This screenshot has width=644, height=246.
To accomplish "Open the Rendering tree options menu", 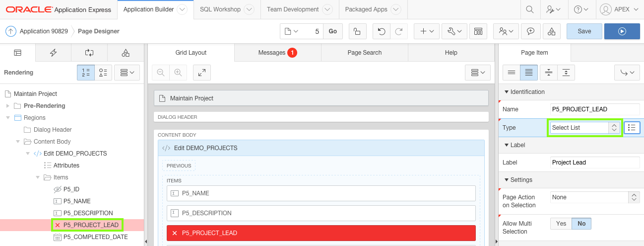I will coord(128,73).
